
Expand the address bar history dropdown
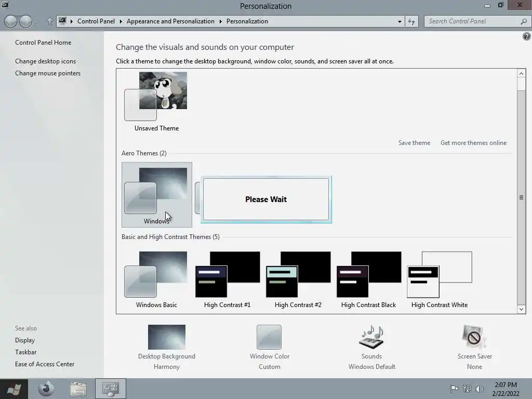(400, 21)
